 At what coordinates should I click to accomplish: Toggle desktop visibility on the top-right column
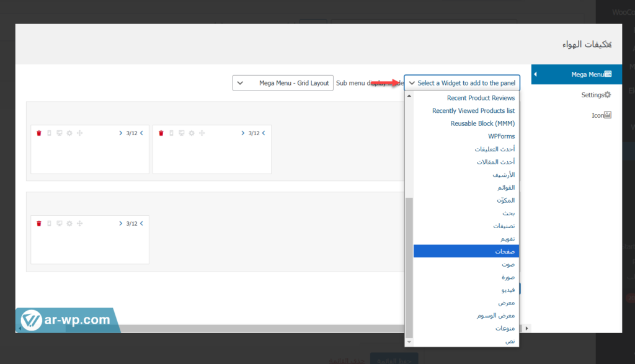181,133
